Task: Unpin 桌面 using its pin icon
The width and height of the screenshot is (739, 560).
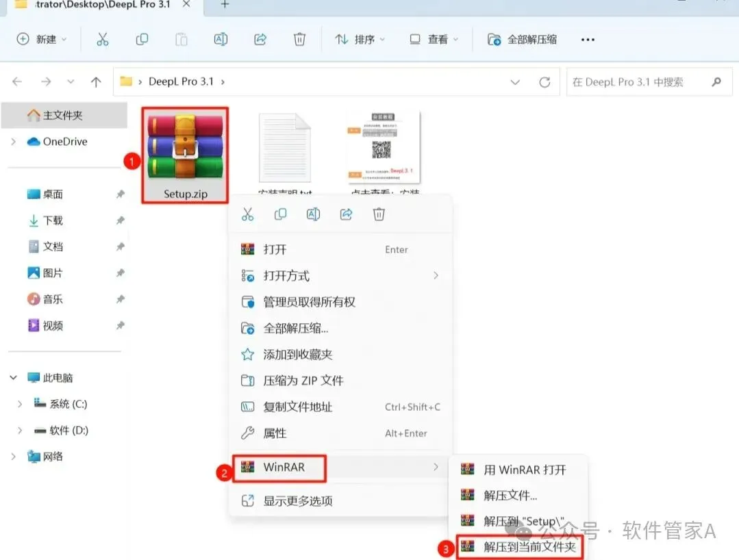Action: pos(120,194)
